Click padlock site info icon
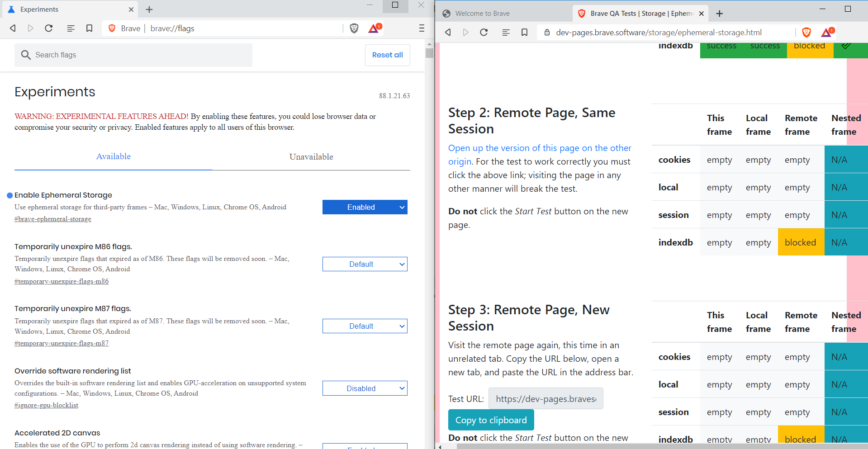The width and height of the screenshot is (868, 449). [x=547, y=33]
